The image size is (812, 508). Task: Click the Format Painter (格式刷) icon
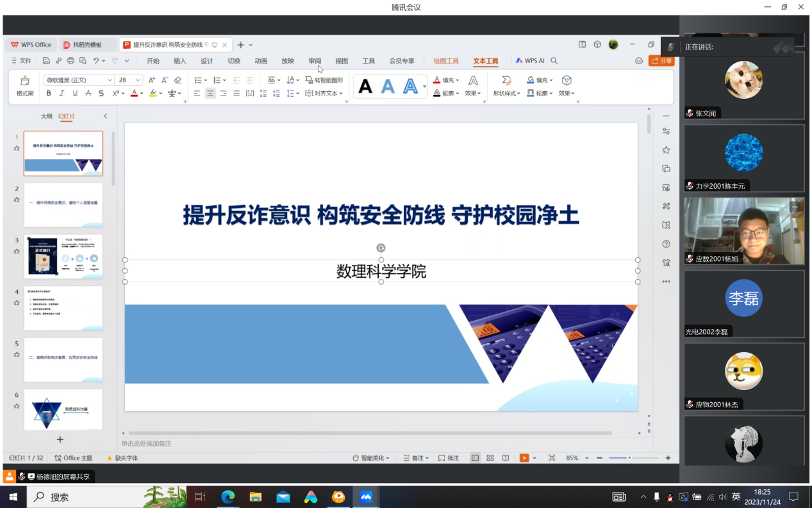[25, 86]
